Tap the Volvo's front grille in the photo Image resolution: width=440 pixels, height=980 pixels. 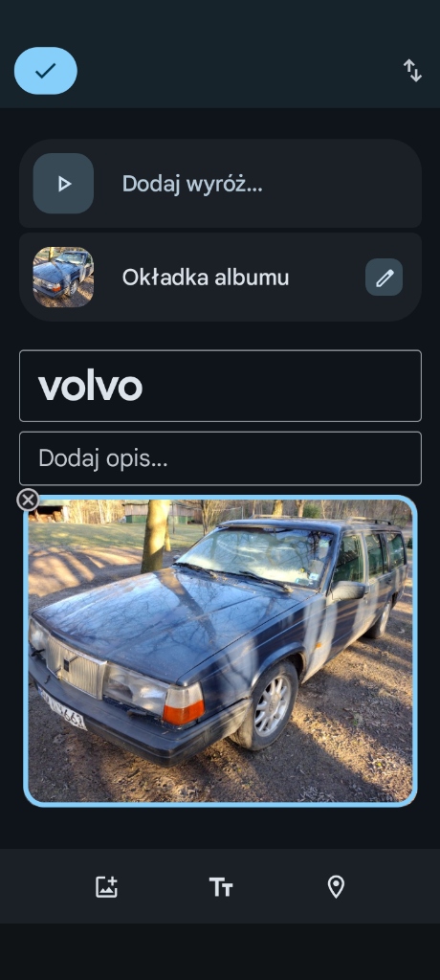tap(75, 669)
